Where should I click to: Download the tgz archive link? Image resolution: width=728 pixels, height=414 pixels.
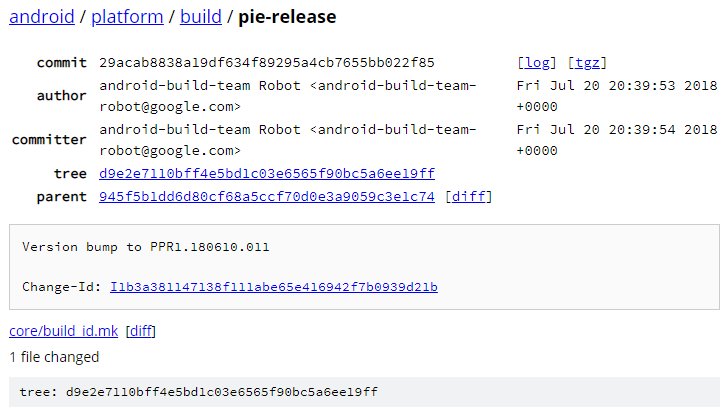point(587,63)
